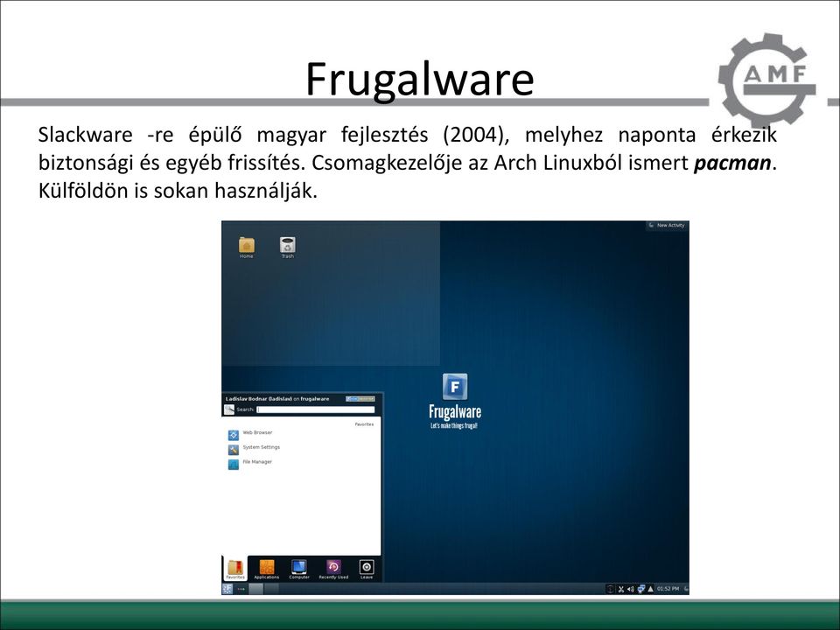Select the second virtual desktop in the pager
840x630 pixels.
(271, 589)
